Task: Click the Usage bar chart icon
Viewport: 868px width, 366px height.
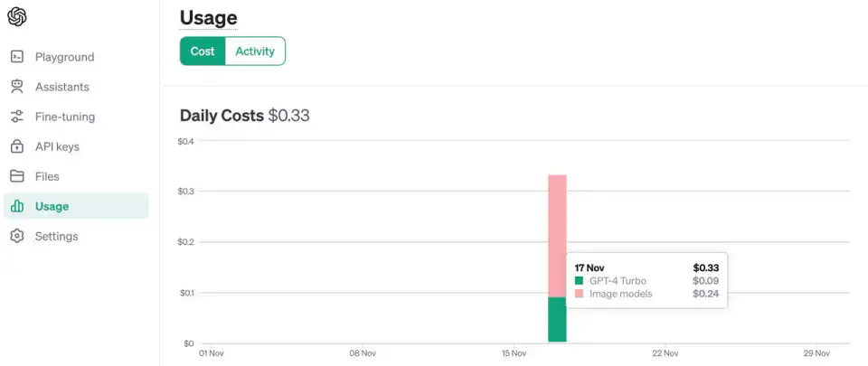Action: pos(17,206)
